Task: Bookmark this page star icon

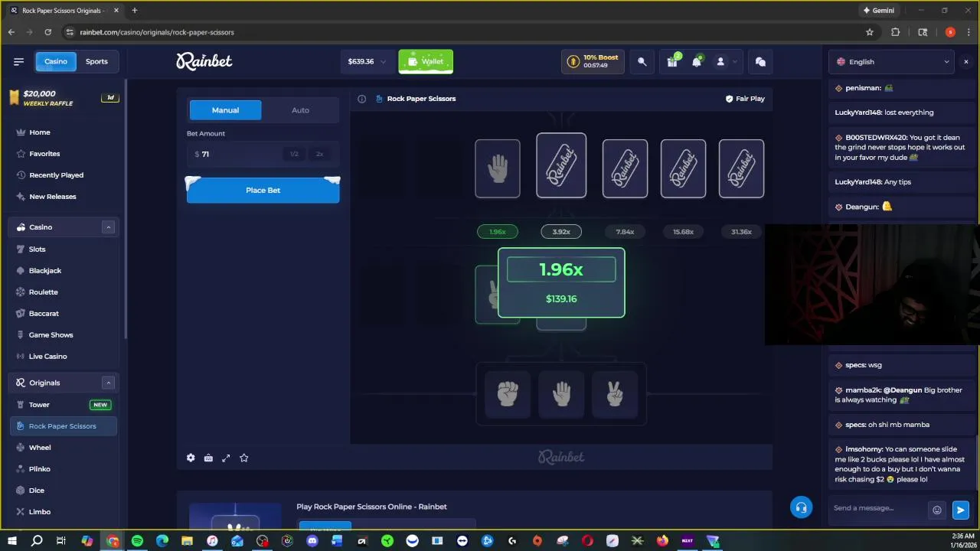Action: [x=870, y=32]
